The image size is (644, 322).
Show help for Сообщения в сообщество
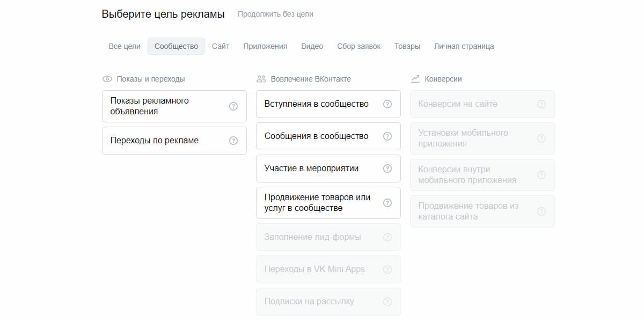(387, 136)
